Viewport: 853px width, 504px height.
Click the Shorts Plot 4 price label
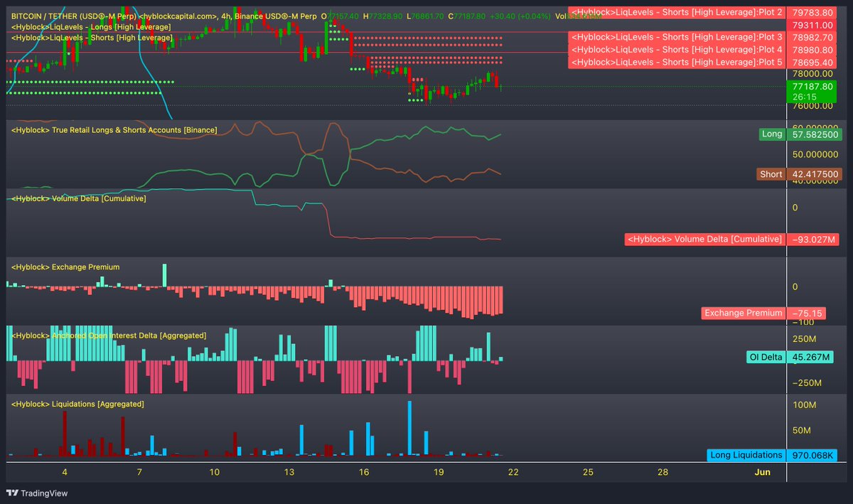(677, 50)
